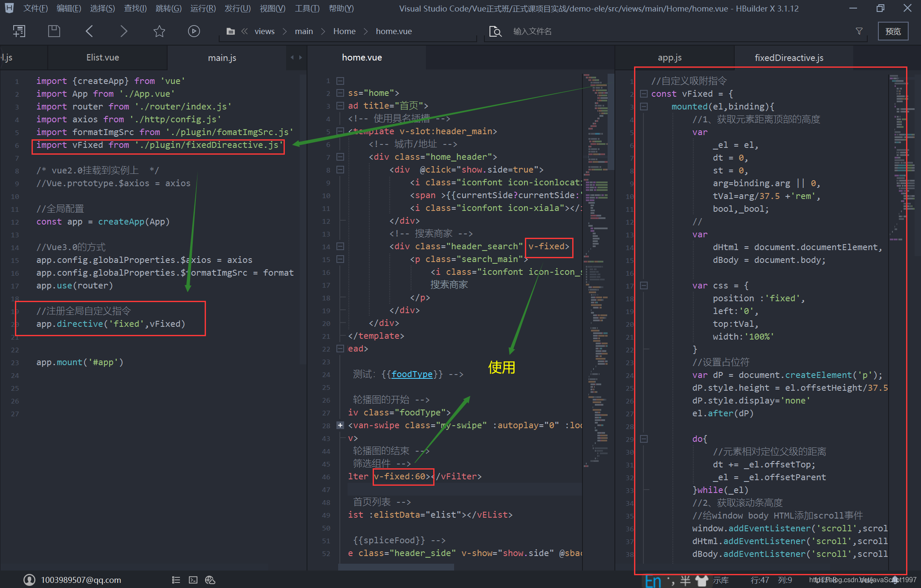Collapse template v-slot fold on line 5
The image size is (921, 588).
[340, 131]
